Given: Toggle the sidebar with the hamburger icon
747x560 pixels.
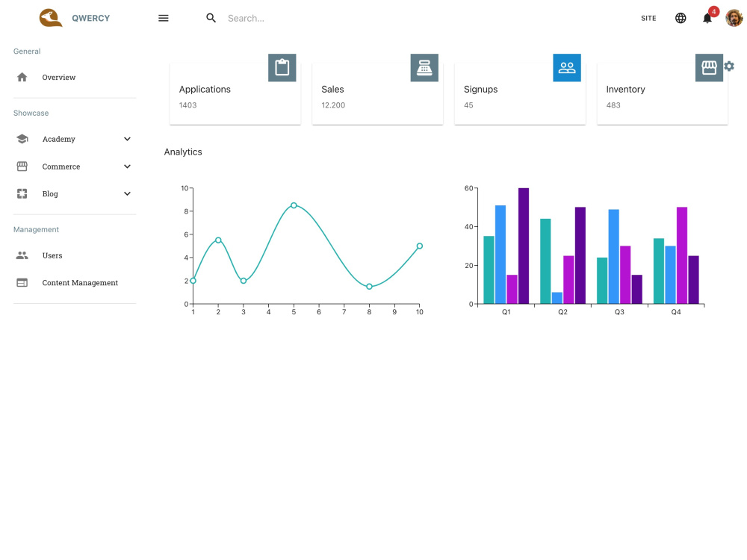Looking at the screenshot, I should 163,18.
